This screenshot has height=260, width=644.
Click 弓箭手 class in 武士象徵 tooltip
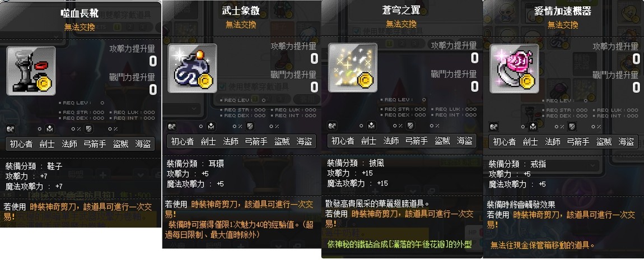[x=256, y=141]
